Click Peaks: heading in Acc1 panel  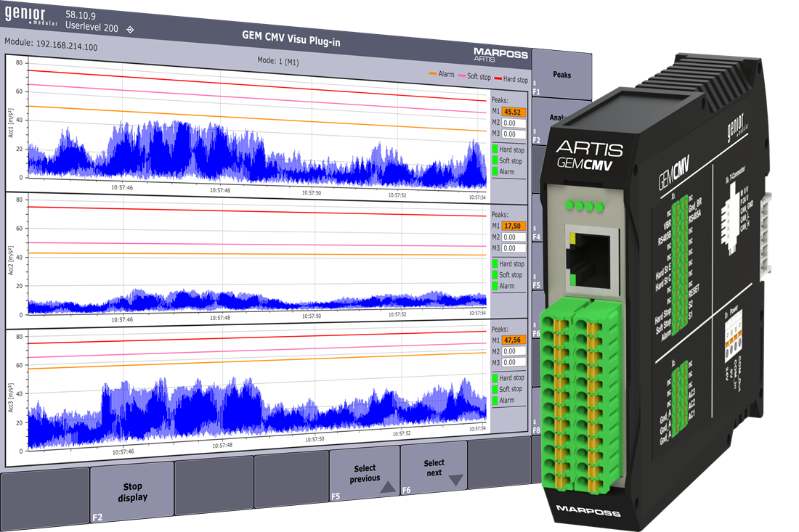coord(500,100)
